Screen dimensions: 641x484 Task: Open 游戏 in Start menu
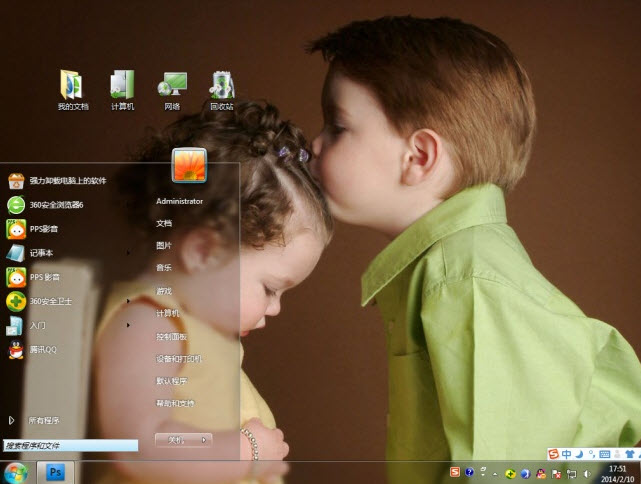[x=164, y=291]
